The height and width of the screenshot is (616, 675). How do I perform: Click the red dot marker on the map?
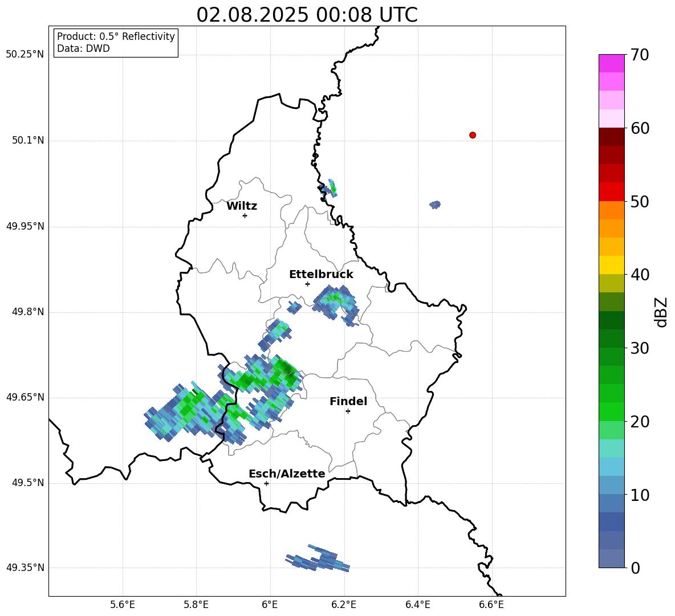[472, 135]
